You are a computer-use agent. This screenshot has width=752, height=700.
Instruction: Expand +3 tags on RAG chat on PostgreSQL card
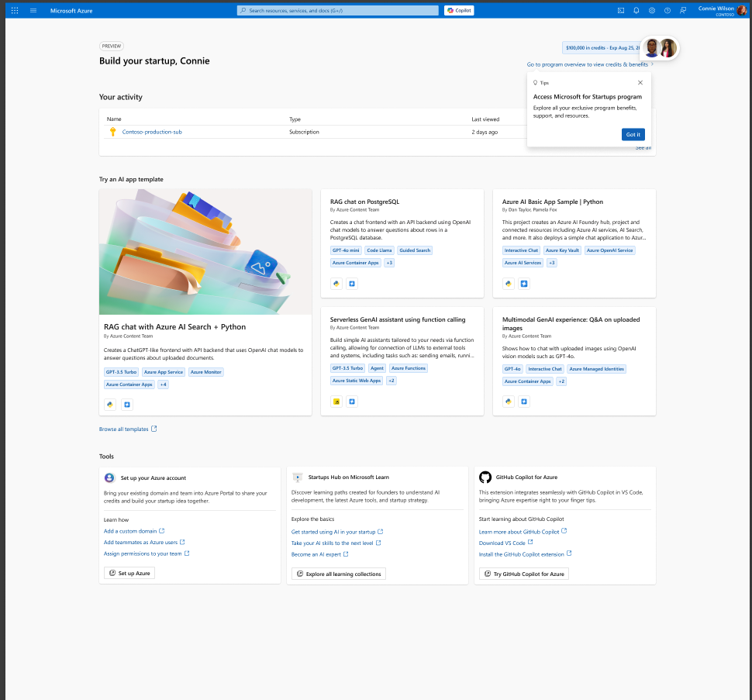point(389,263)
